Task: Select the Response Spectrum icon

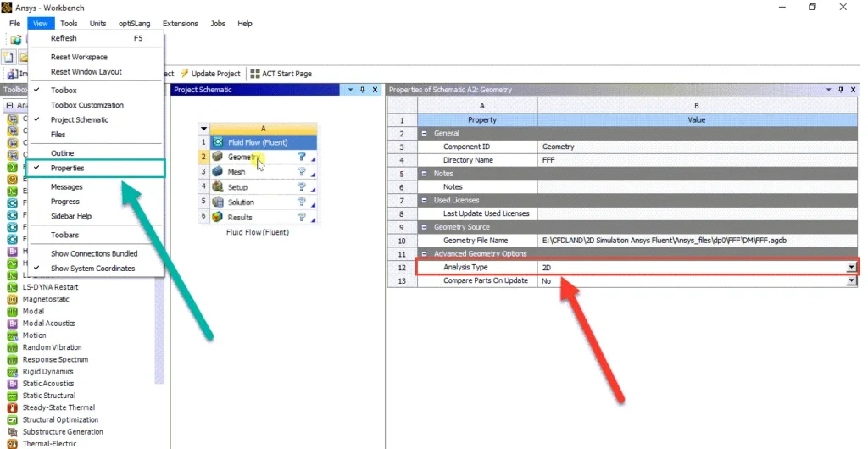Action: click(x=12, y=359)
